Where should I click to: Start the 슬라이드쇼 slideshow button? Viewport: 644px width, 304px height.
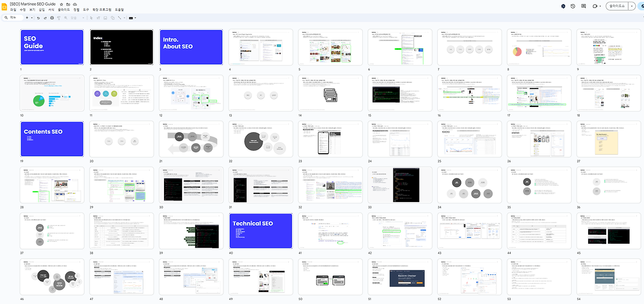pos(617,6)
